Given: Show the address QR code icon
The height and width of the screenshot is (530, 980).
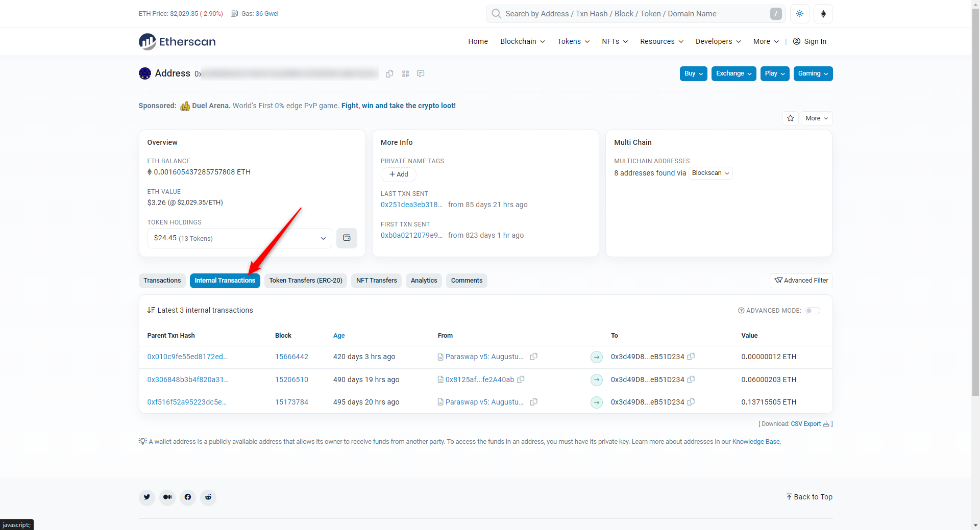Looking at the screenshot, I should (x=405, y=74).
